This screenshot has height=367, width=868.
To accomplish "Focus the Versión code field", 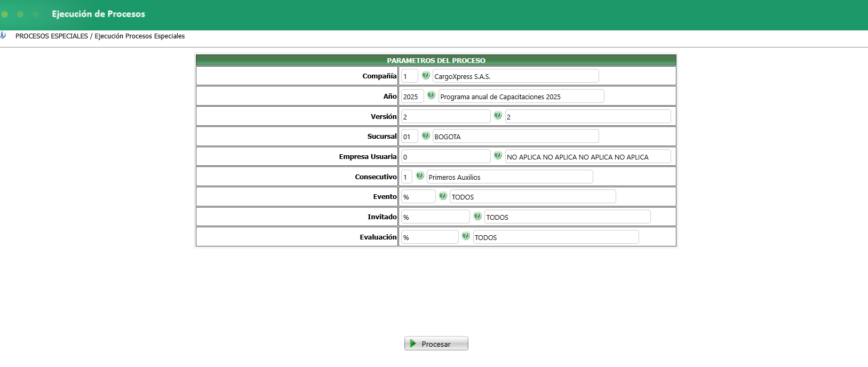I will coord(446,116).
